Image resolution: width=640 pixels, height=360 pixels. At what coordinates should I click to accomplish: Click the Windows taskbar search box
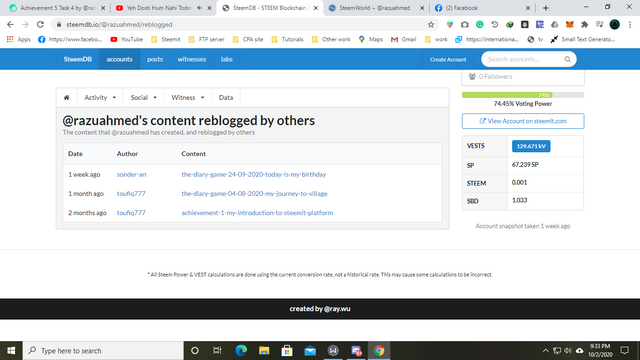[x=103, y=351]
